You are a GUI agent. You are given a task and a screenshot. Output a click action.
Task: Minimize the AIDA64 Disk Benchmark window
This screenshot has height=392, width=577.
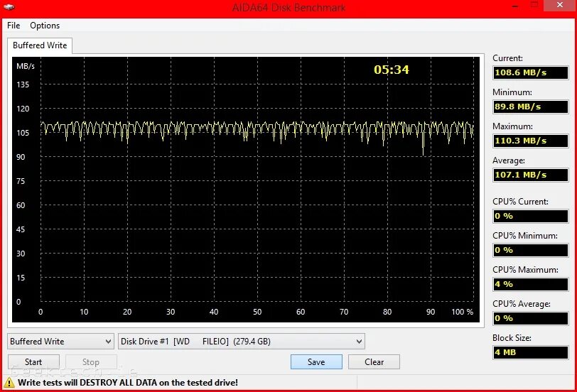tap(516, 6)
